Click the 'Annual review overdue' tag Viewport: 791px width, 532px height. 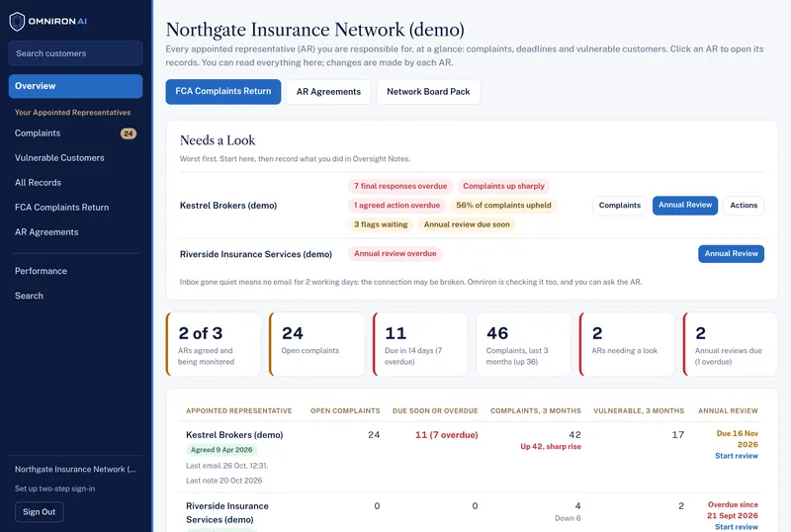[x=395, y=254]
